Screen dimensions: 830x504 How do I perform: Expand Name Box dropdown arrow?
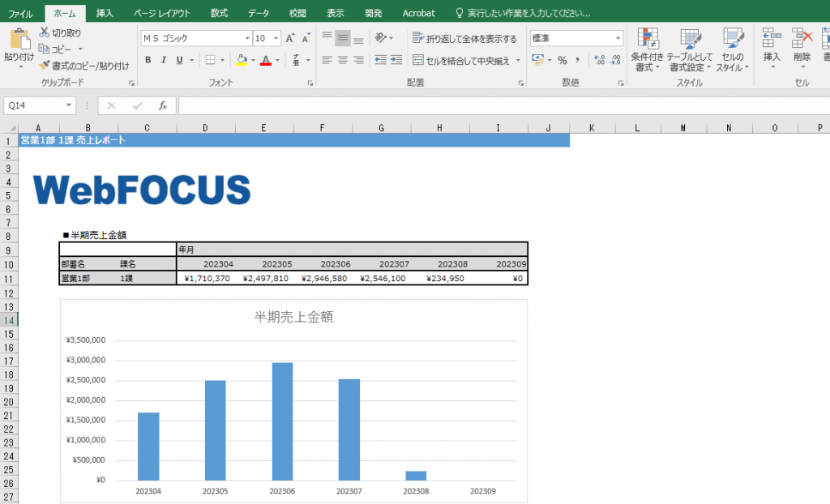pyautogui.click(x=69, y=105)
